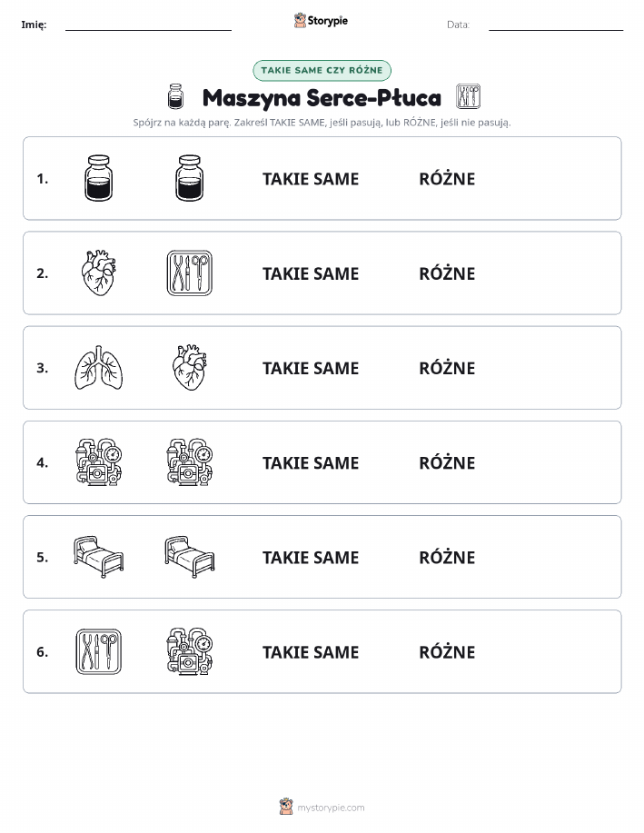
Task: Click the left medicine vial in row 1
Action: click(x=99, y=178)
